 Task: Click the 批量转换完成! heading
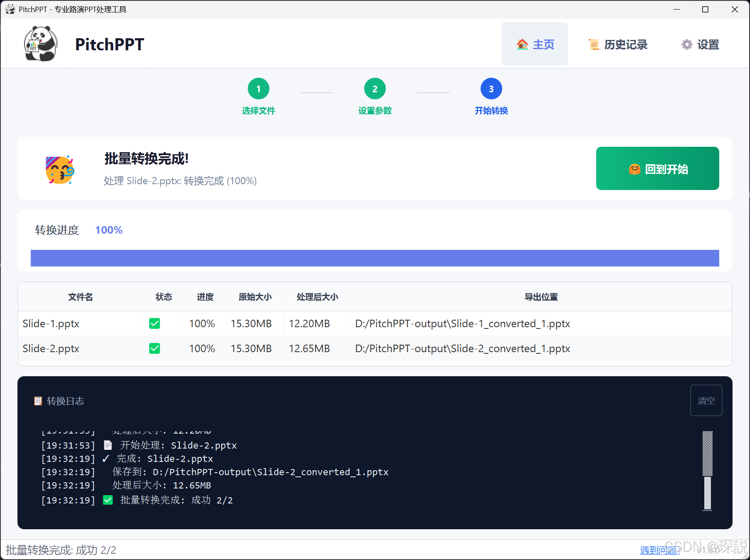(146, 158)
